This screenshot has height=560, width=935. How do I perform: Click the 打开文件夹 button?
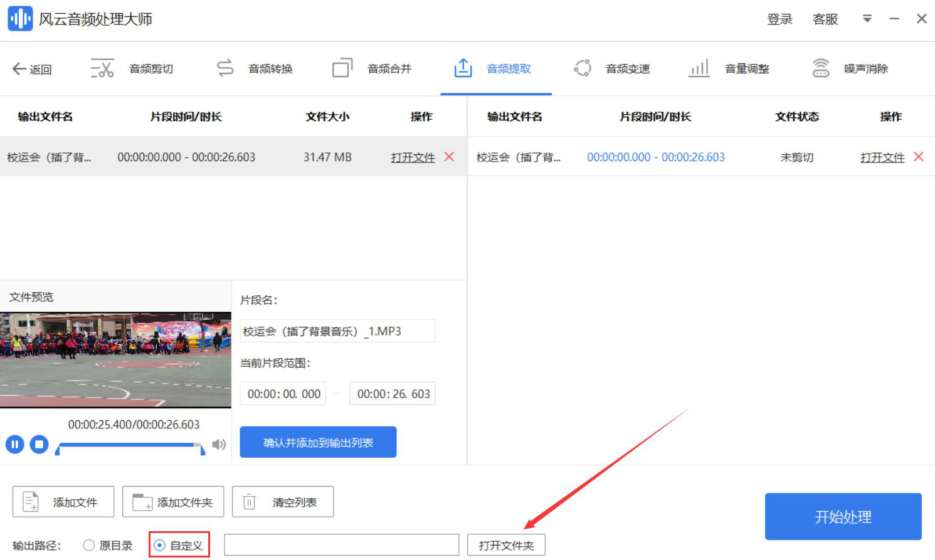pos(506,545)
